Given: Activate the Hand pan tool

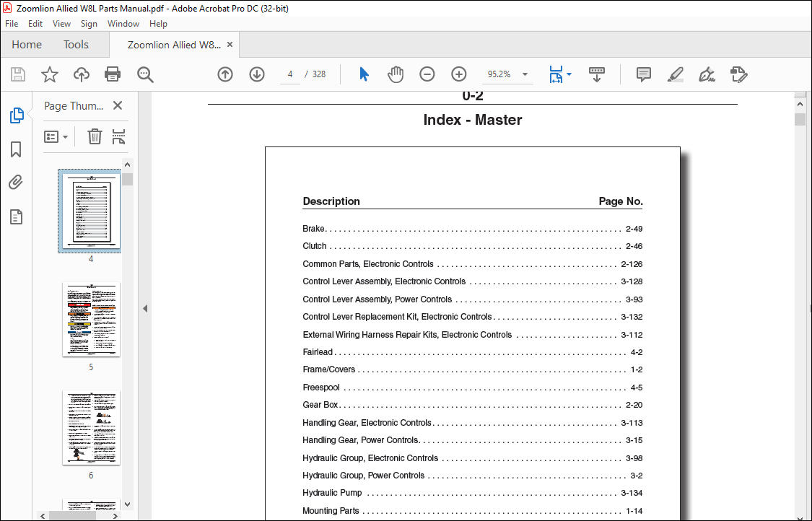Looking at the screenshot, I should click(x=395, y=74).
